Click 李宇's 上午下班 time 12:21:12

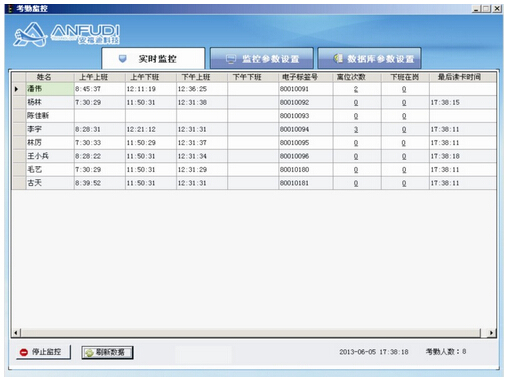[141, 129]
